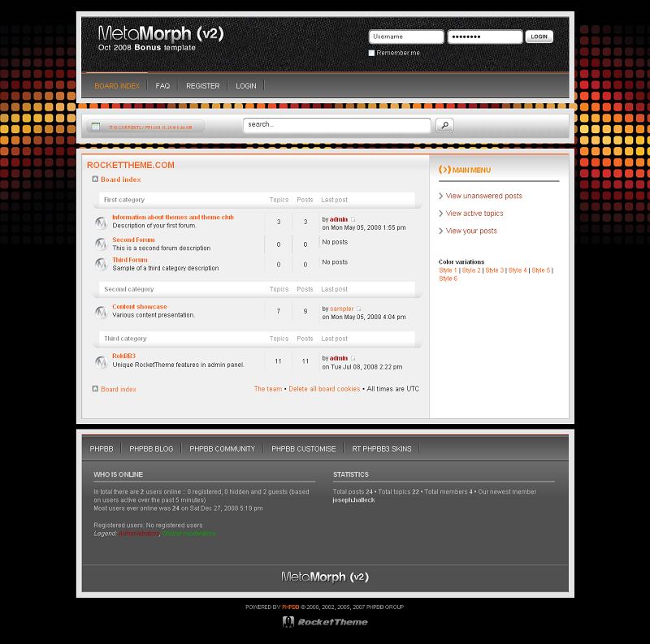Click the Board index text link at bottom

[119, 389]
